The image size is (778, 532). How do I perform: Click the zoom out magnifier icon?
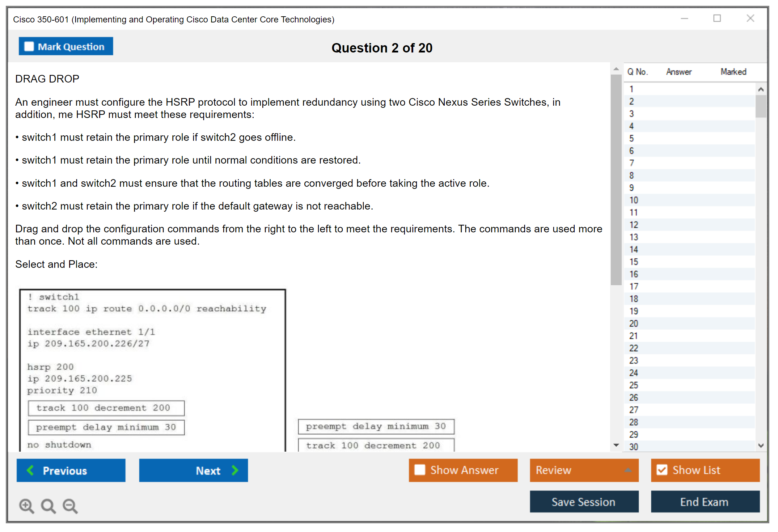click(x=70, y=506)
